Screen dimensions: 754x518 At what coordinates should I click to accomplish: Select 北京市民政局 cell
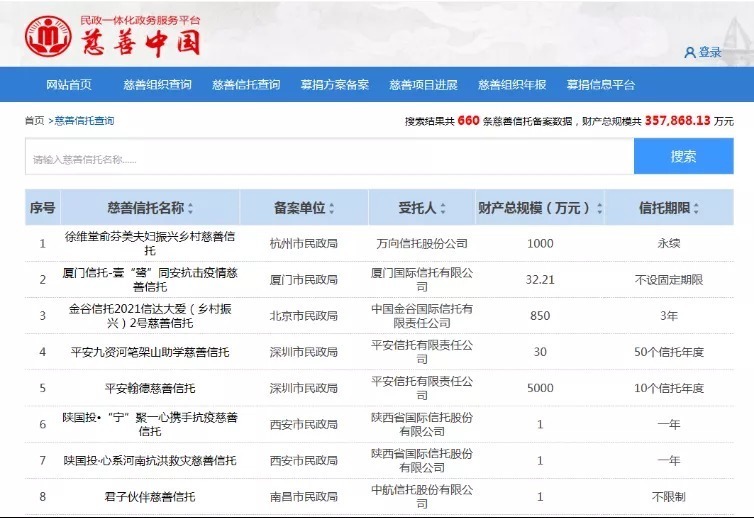[303, 316]
